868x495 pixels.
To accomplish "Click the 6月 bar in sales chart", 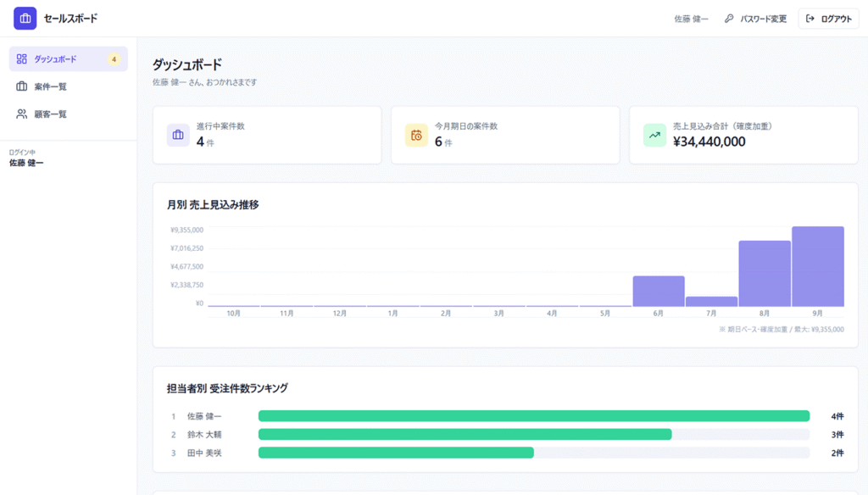I will 659,292.
